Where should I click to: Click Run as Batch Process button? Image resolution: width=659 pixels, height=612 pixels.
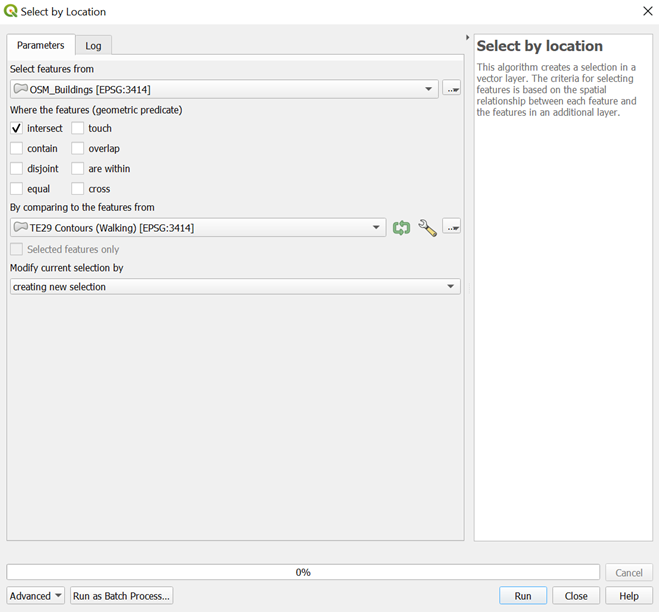click(121, 596)
